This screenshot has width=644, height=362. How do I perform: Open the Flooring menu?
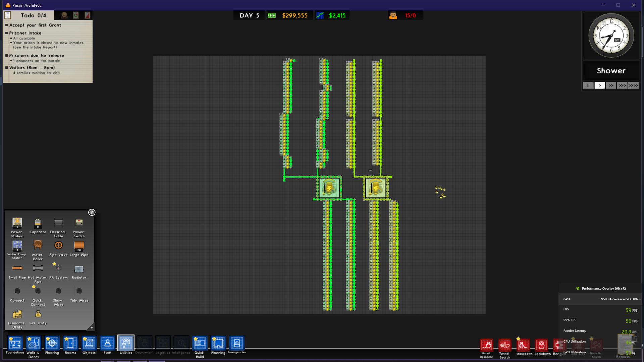pos(52,345)
